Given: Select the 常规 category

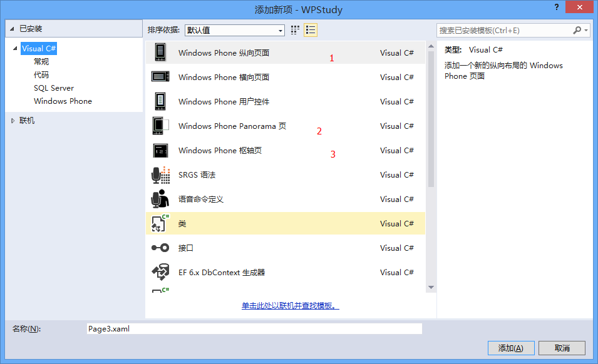Looking at the screenshot, I should (41, 62).
